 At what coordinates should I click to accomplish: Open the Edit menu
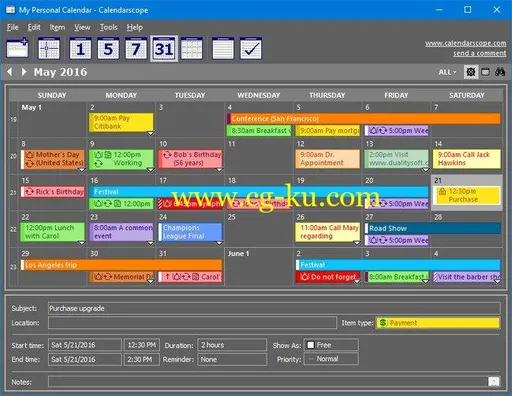[x=34, y=27]
